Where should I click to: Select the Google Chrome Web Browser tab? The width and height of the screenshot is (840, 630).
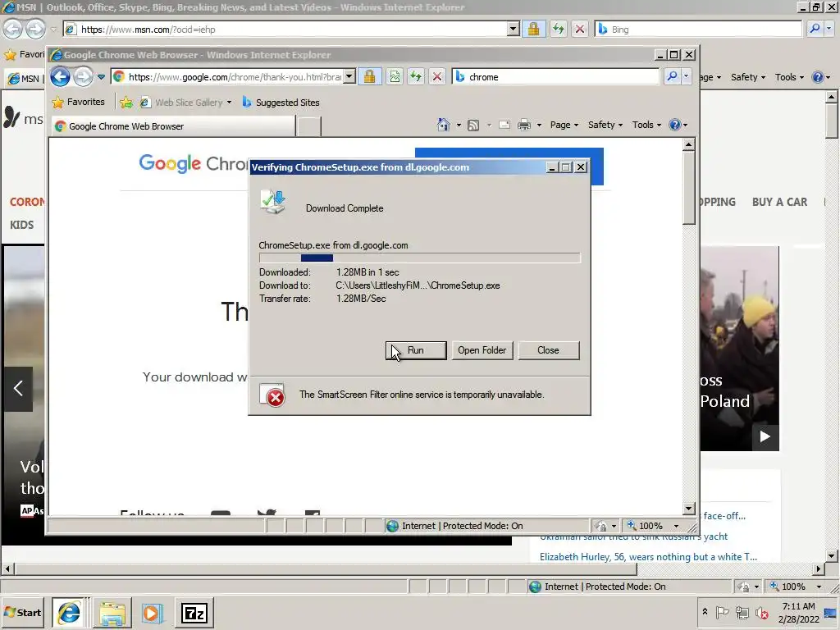(174, 126)
